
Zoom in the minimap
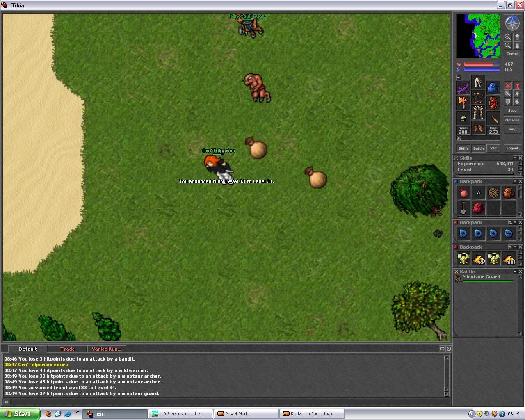coord(508,46)
